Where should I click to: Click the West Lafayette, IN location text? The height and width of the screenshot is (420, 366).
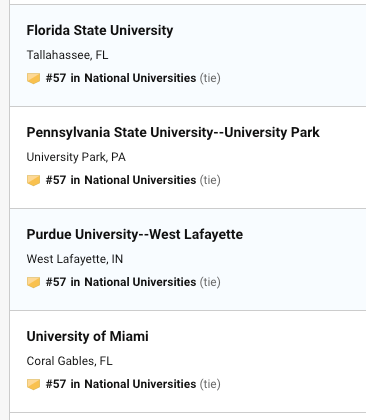[75, 259]
